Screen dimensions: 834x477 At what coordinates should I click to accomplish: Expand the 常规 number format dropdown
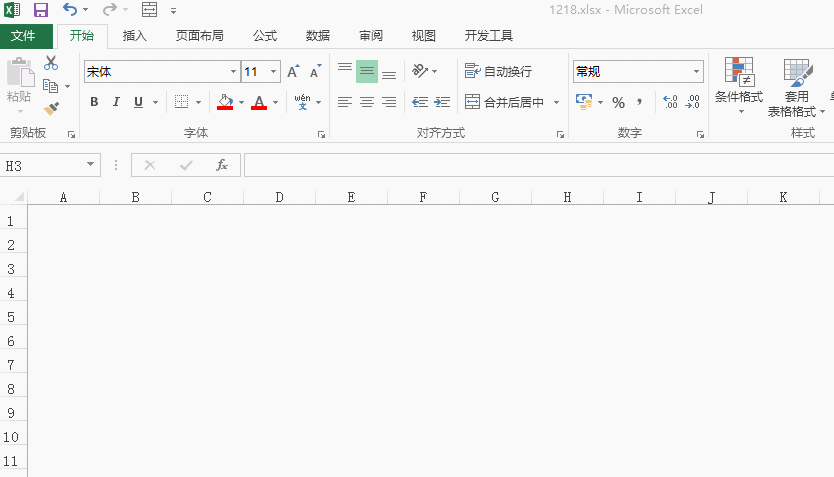tap(697, 72)
